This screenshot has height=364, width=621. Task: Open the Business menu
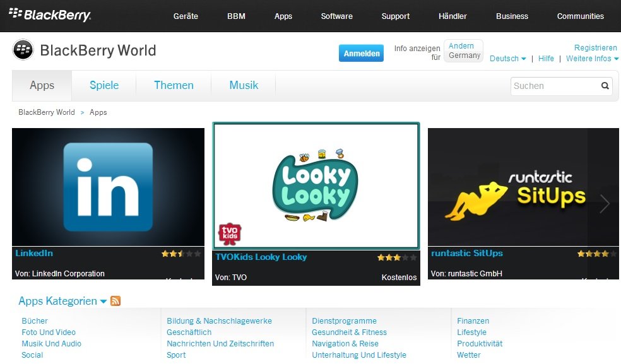point(512,16)
